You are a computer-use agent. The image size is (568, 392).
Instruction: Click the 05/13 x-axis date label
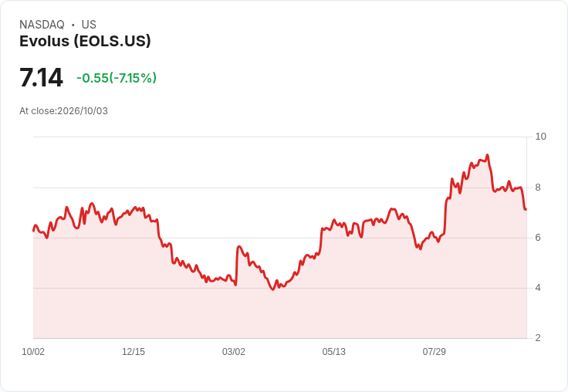[x=334, y=352]
